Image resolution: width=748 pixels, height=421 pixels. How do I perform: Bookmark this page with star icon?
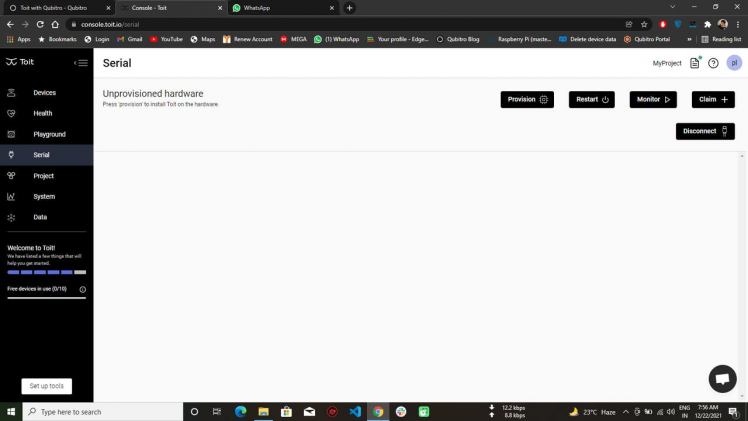click(644, 24)
